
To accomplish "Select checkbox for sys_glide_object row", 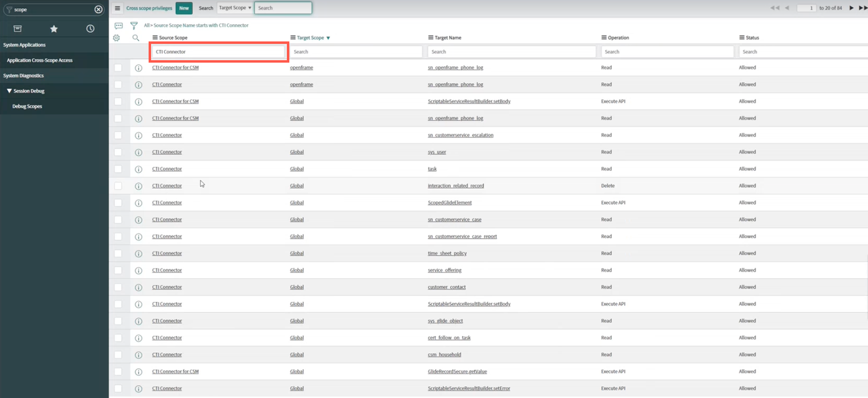I will click(118, 321).
